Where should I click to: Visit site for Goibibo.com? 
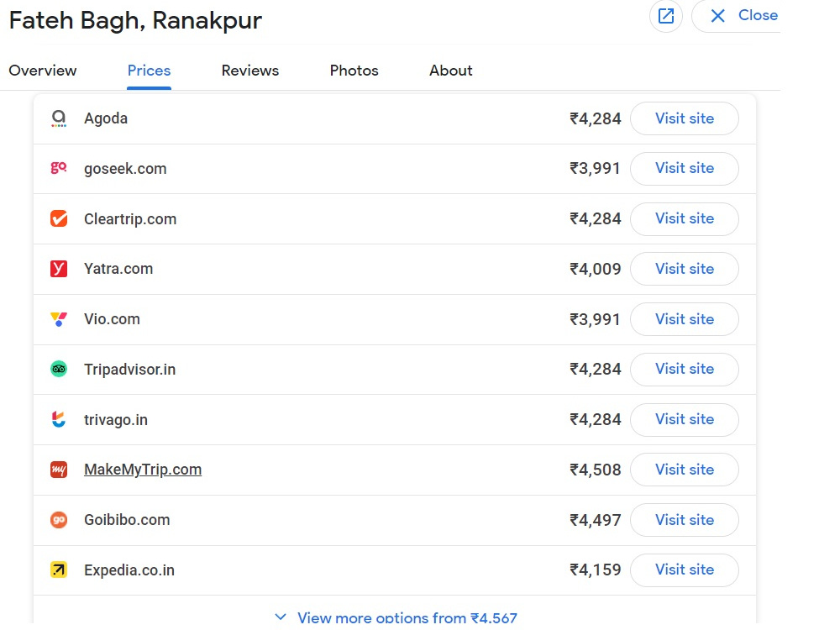point(684,520)
